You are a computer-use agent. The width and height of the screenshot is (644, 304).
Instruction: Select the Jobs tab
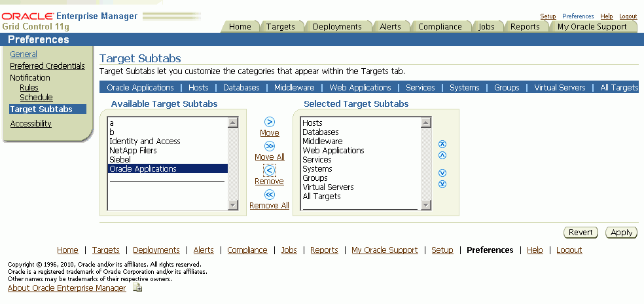486,27
